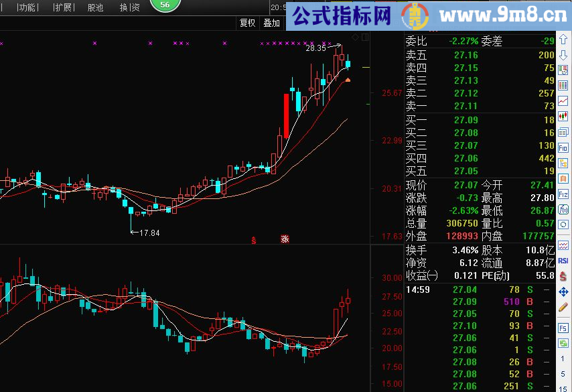Click the F12 trade icon

(563, 194)
